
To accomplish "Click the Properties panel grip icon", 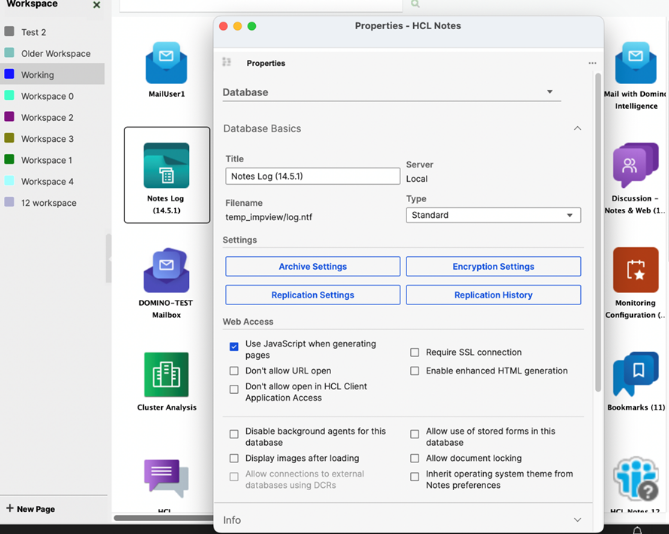I will pyautogui.click(x=227, y=62).
